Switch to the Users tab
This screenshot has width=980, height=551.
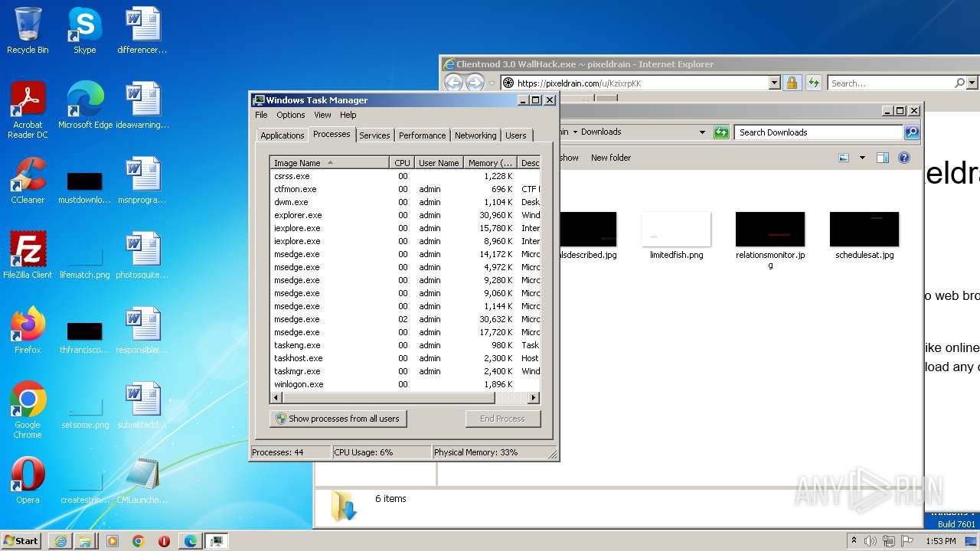tap(515, 135)
